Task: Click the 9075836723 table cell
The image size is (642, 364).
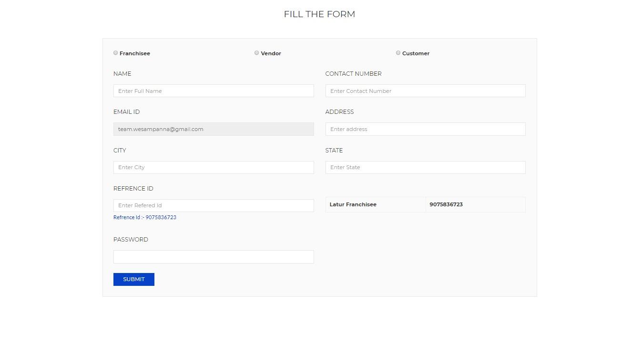Action: 446,204
